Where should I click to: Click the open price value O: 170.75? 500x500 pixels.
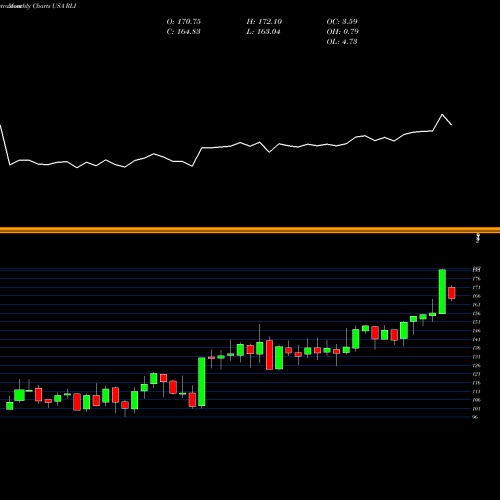184,22
